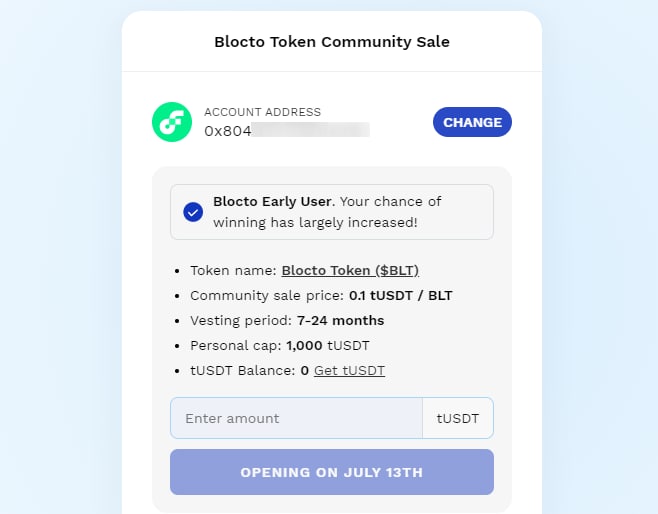
Task: Click the Community sale price label
Action: point(266,296)
